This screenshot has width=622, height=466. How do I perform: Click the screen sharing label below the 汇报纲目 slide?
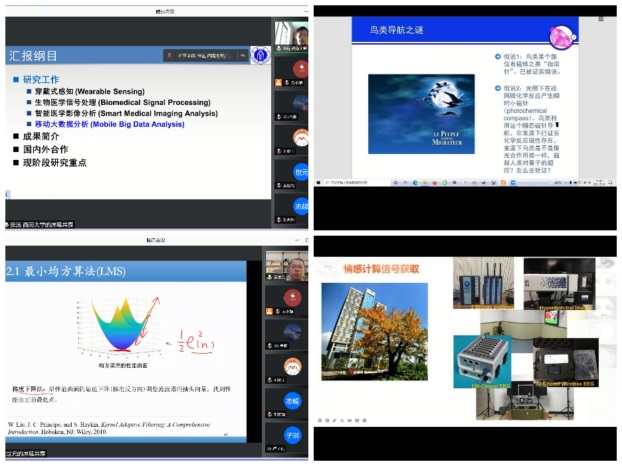point(42,224)
